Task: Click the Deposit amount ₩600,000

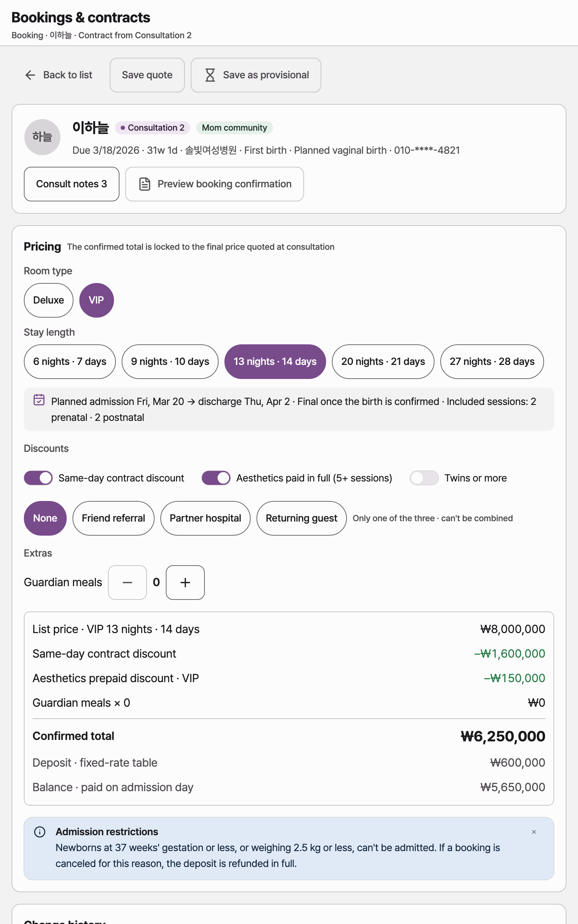Action: pyautogui.click(x=518, y=763)
